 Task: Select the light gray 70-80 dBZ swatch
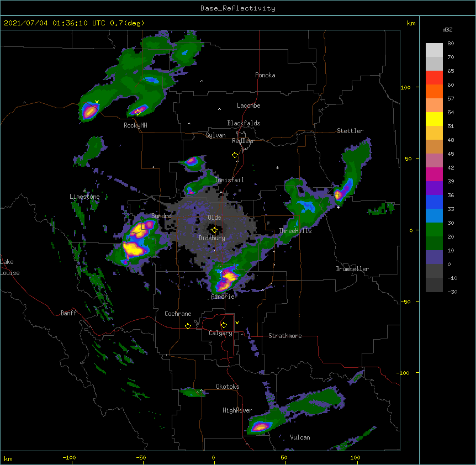click(434, 50)
